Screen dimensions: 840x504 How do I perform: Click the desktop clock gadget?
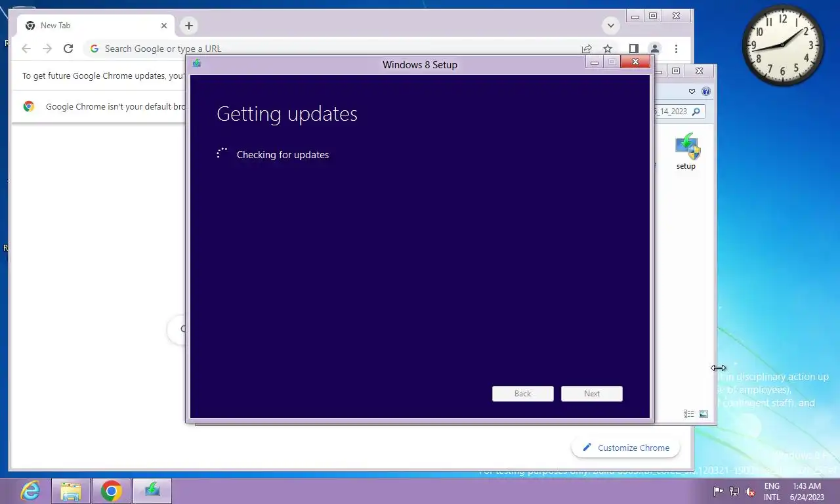click(783, 45)
